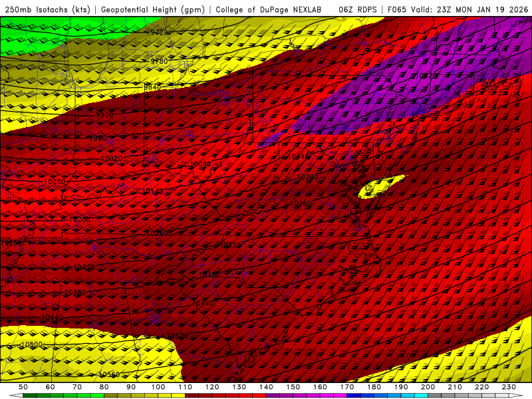The height and width of the screenshot is (399, 532).
Task: Click the right arrow end of the color bar
Action: point(516,396)
